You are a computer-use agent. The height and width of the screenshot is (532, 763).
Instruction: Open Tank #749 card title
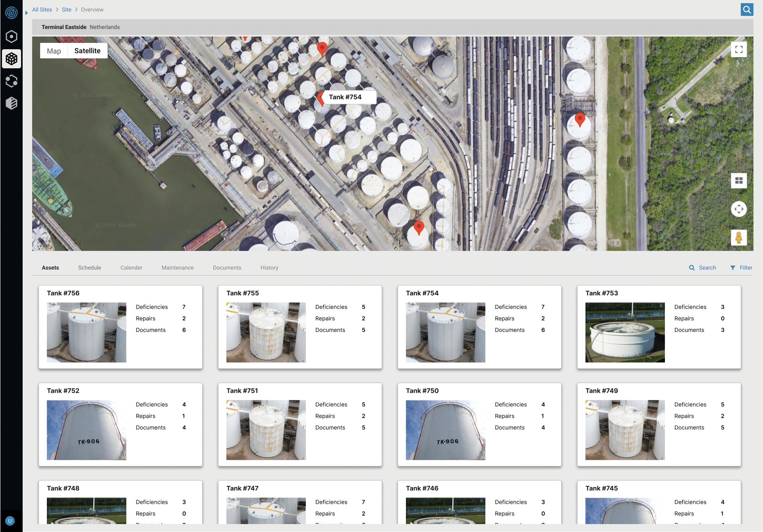[602, 391]
